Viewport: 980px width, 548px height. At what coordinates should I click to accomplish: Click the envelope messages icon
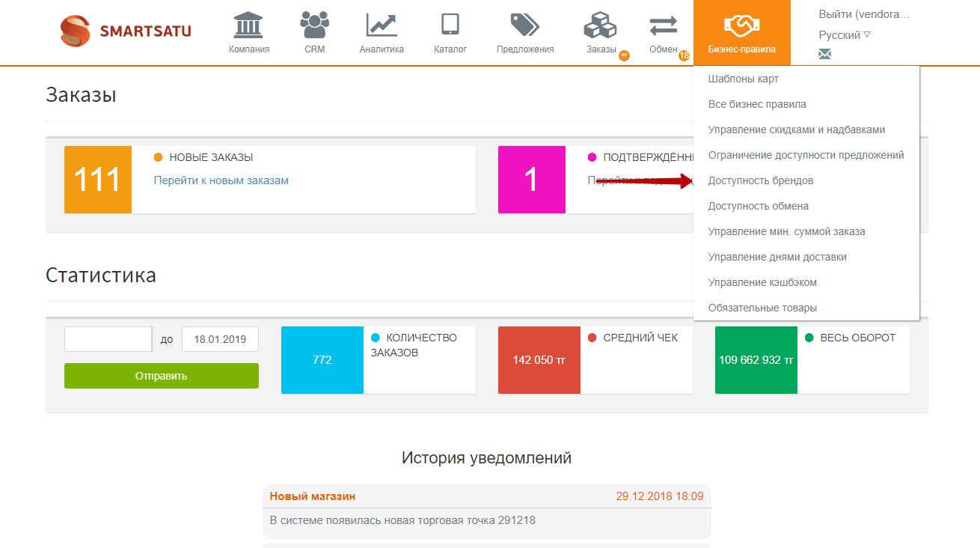(x=825, y=54)
